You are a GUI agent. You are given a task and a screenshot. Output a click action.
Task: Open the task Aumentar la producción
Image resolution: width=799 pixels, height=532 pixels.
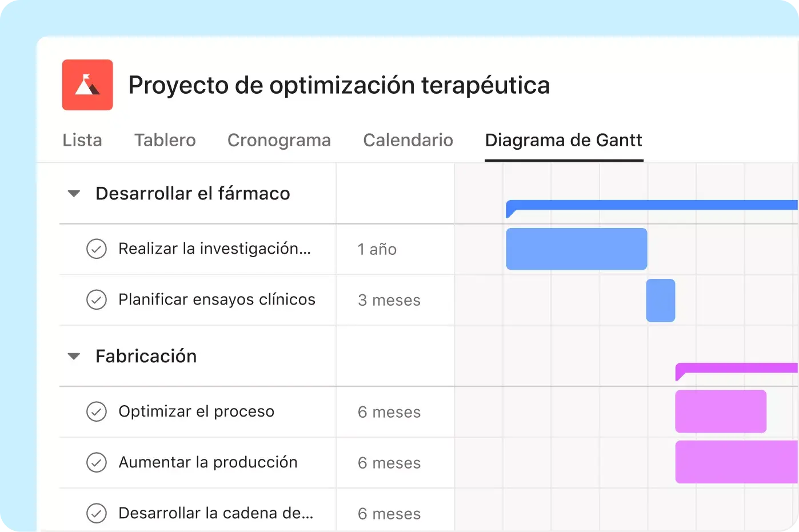click(208, 462)
